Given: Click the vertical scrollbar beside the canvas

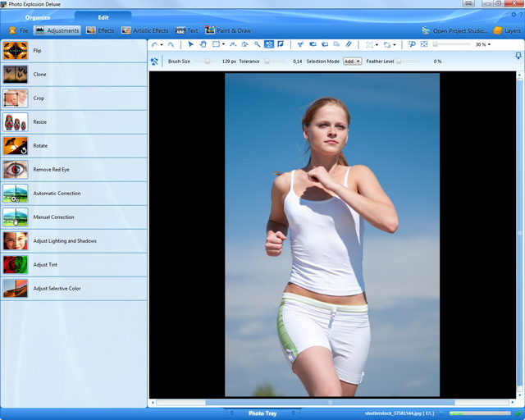Looking at the screenshot, I should [x=519, y=235].
